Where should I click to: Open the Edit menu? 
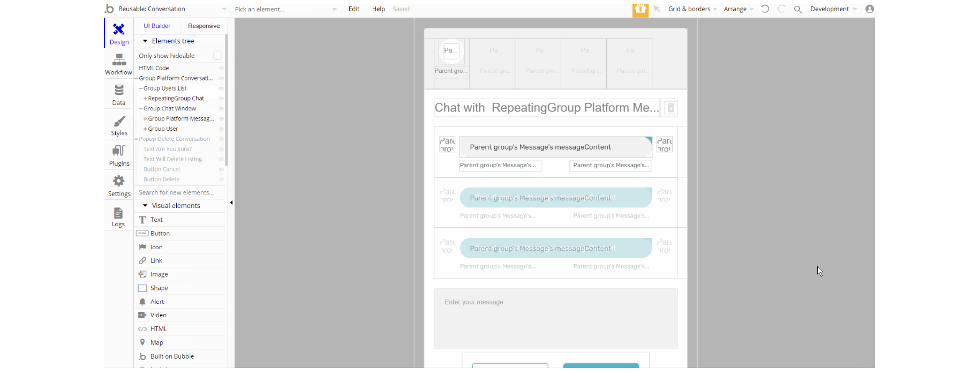coord(354,9)
